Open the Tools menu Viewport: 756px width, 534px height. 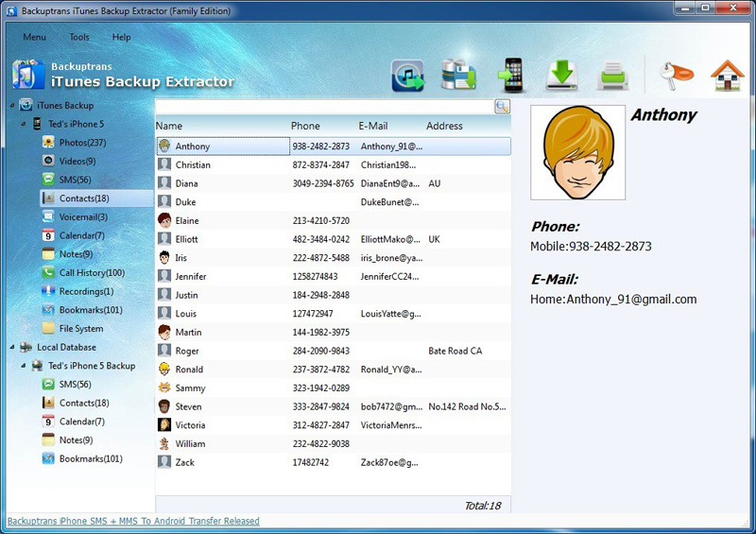coord(79,37)
